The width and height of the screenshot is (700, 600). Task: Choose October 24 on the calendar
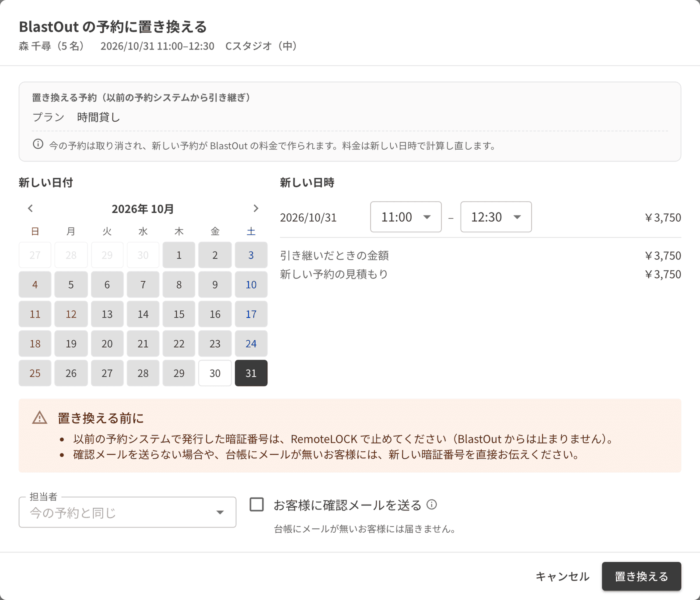pos(251,344)
